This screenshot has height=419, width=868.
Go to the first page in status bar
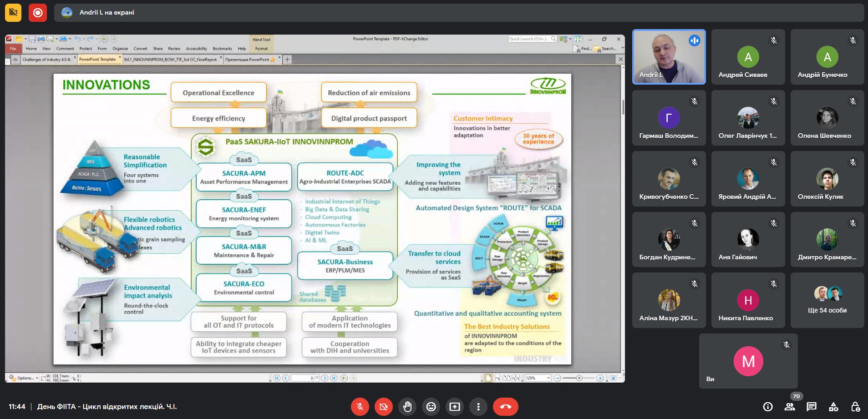pos(277,378)
